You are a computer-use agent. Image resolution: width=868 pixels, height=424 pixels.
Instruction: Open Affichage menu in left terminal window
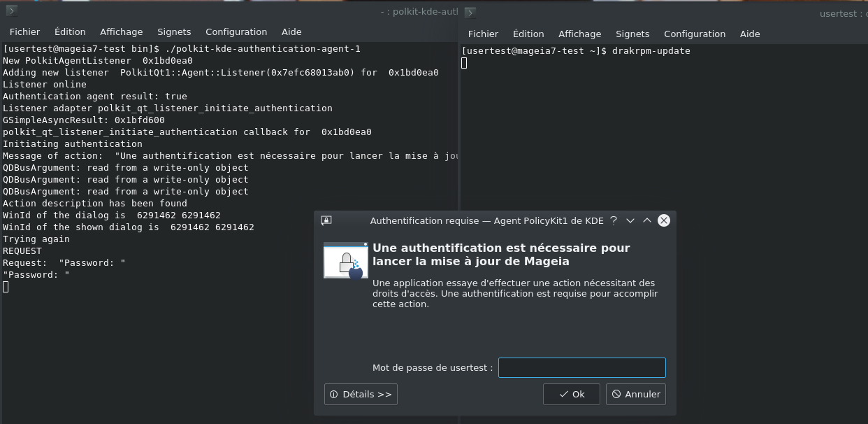coord(121,32)
